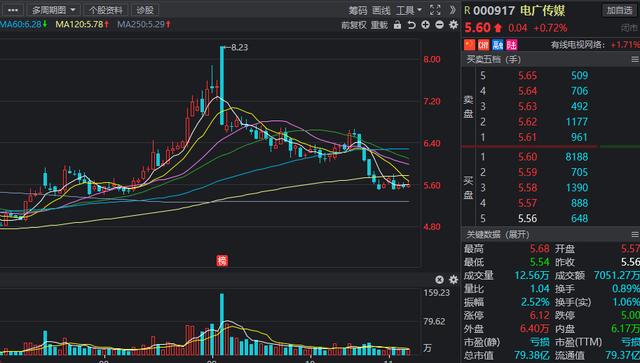Select the 画线 drawing option
The image size is (640, 363).
(381, 11)
